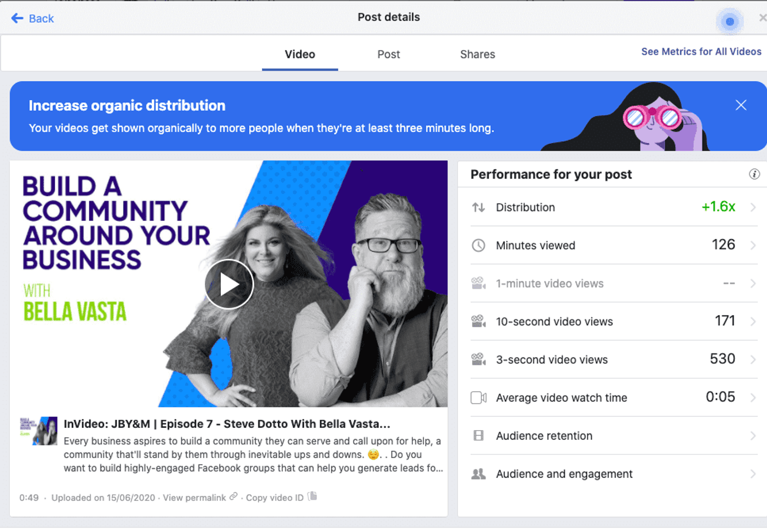
Task: Open See Metrics for All Videos
Action: coord(701,52)
